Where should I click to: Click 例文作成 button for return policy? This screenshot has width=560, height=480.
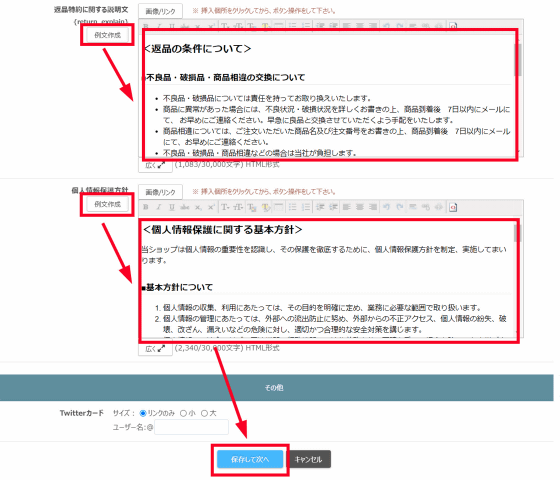108,35
